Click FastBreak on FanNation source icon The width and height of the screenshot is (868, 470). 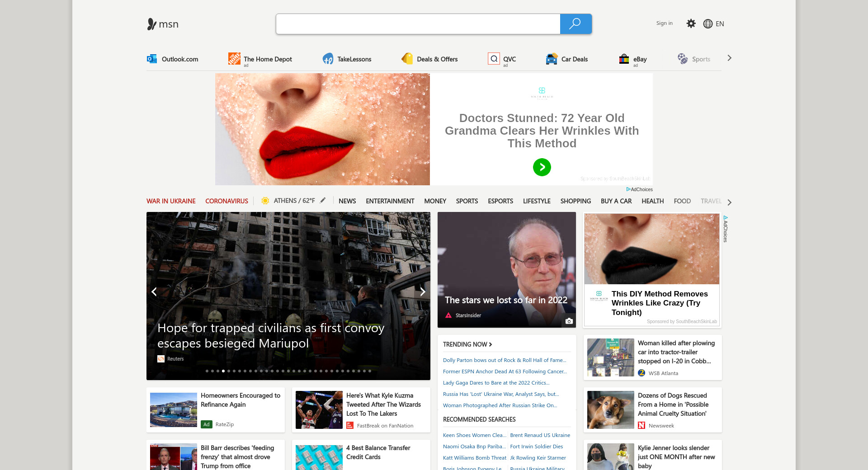click(350, 425)
